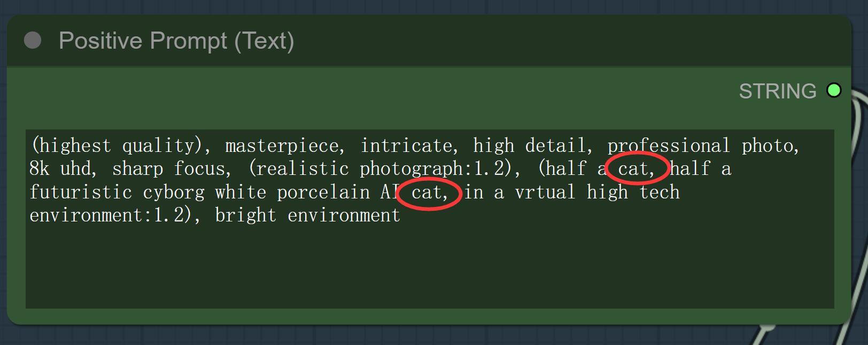Click the STRING output label

(x=777, y=91)
